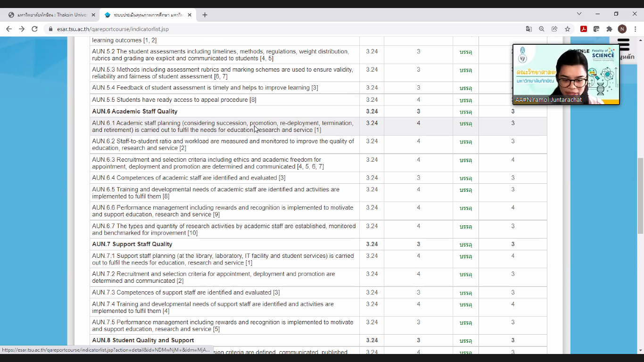Open the Adobe Acrobat extension icon

pos(584,29)
